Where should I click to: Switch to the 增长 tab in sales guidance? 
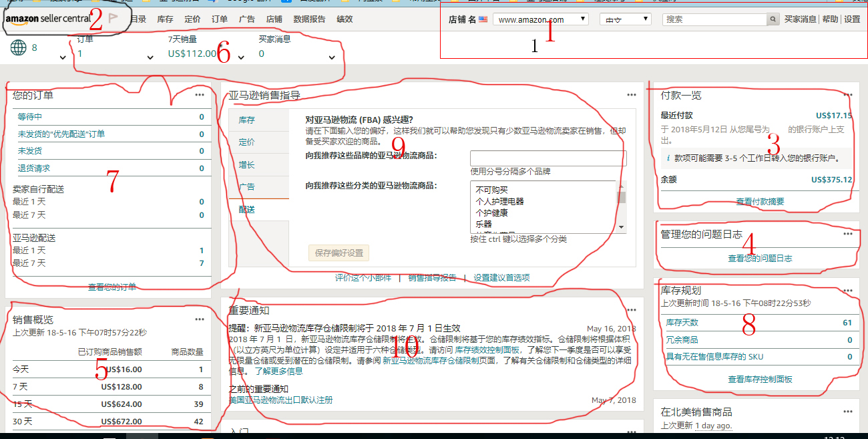pos(247,164)
